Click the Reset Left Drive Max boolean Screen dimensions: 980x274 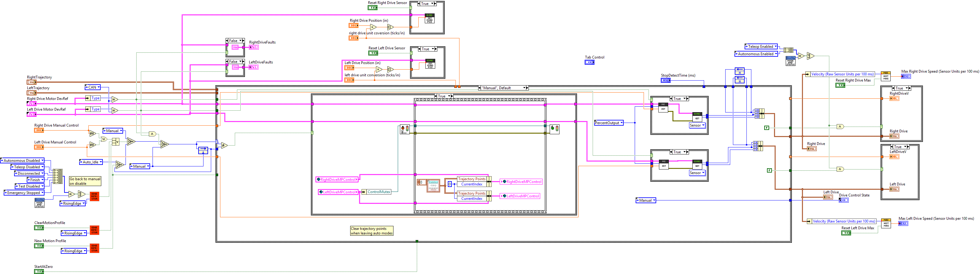(846, 233)
